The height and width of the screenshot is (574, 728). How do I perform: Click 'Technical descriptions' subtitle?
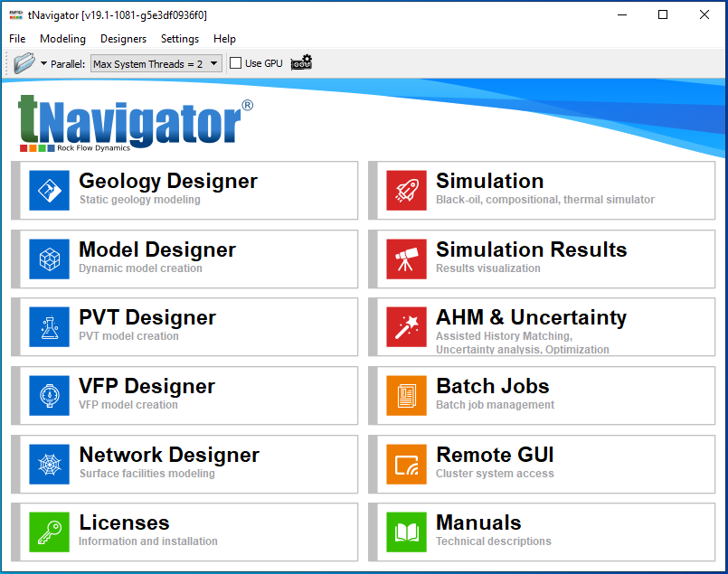pos(494,541)
